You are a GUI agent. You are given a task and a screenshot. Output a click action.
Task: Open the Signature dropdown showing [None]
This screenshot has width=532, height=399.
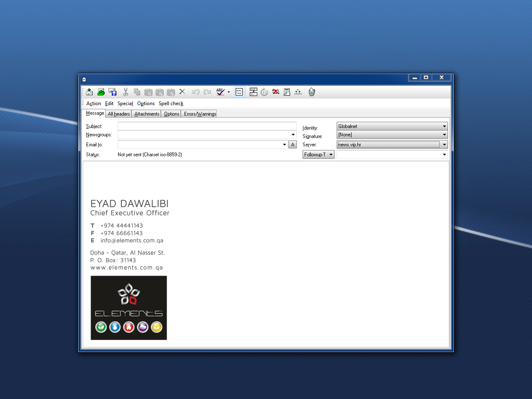pos(392,135)
